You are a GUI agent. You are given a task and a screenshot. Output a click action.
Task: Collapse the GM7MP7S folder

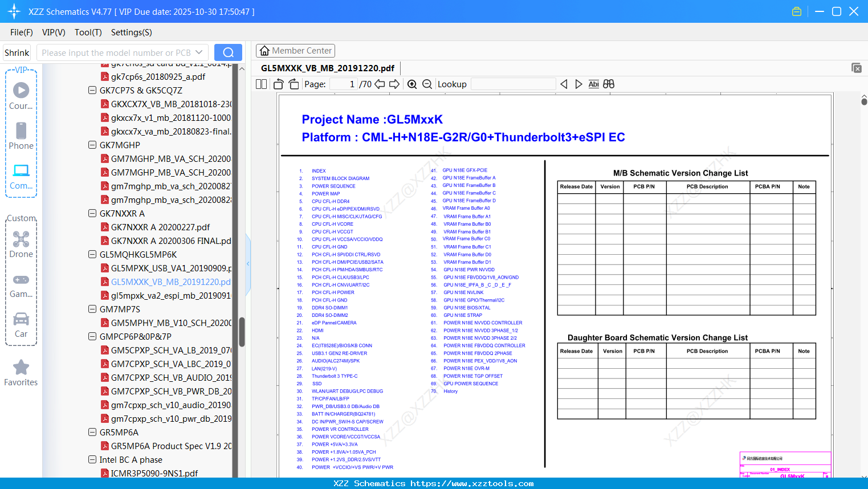coord(92,309)
